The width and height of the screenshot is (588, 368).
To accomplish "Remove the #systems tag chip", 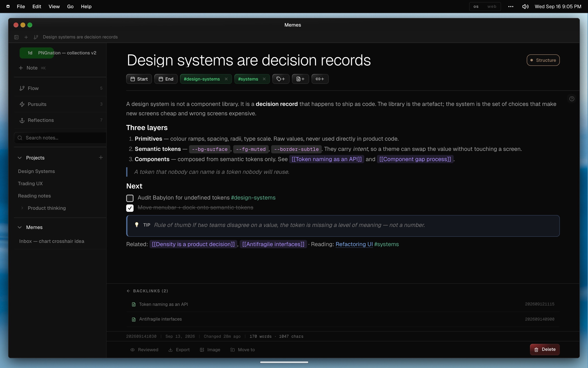I will coord(264,79).
